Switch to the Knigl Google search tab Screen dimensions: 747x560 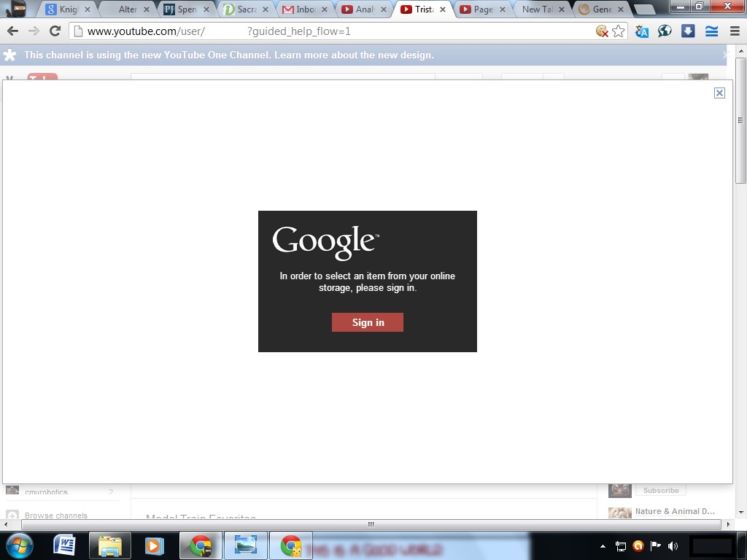coord(67,9)
